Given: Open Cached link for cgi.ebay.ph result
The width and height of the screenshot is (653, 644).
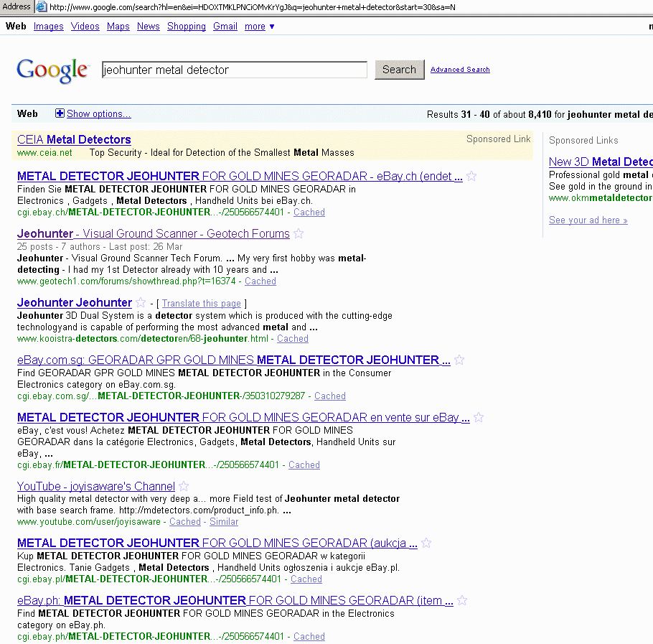Looking at the screenshot, I should (x=309, y=637).
